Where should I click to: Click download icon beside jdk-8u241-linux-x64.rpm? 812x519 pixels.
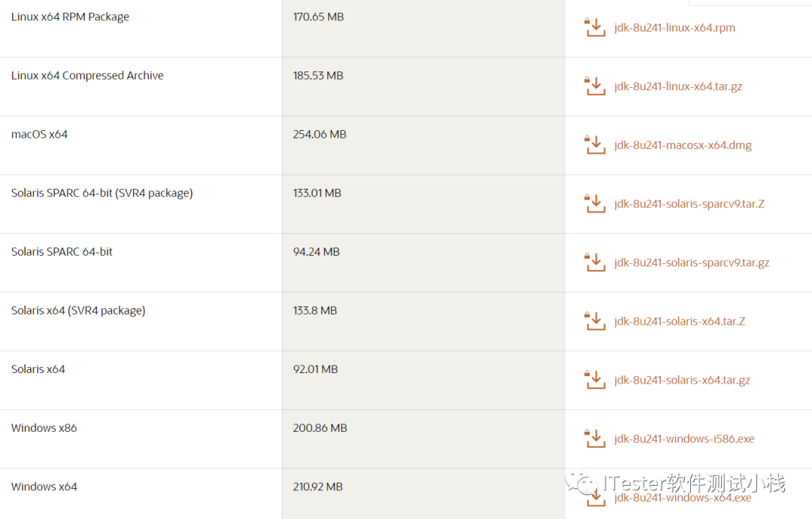[x=595, y=27]
